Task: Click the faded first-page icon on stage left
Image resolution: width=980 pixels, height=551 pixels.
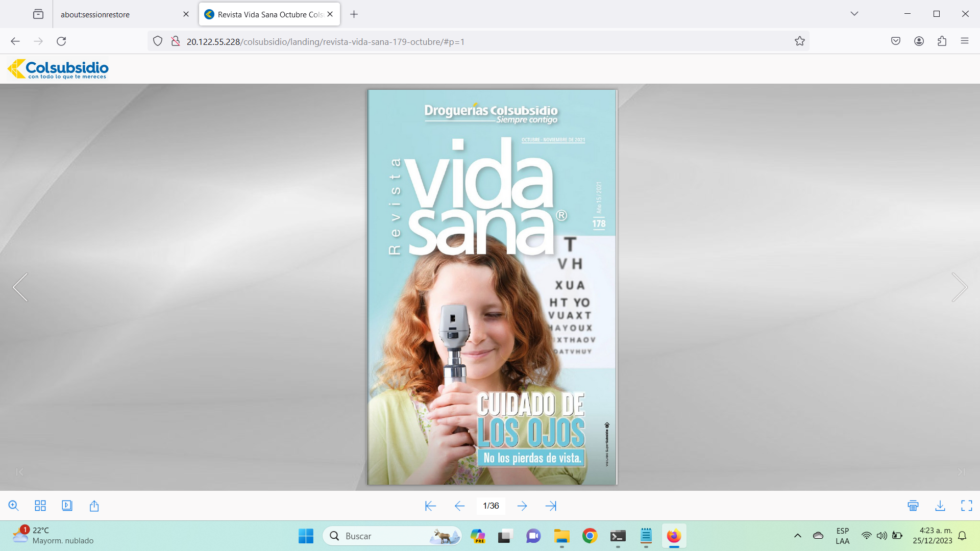Action: (x=19, y=472)
